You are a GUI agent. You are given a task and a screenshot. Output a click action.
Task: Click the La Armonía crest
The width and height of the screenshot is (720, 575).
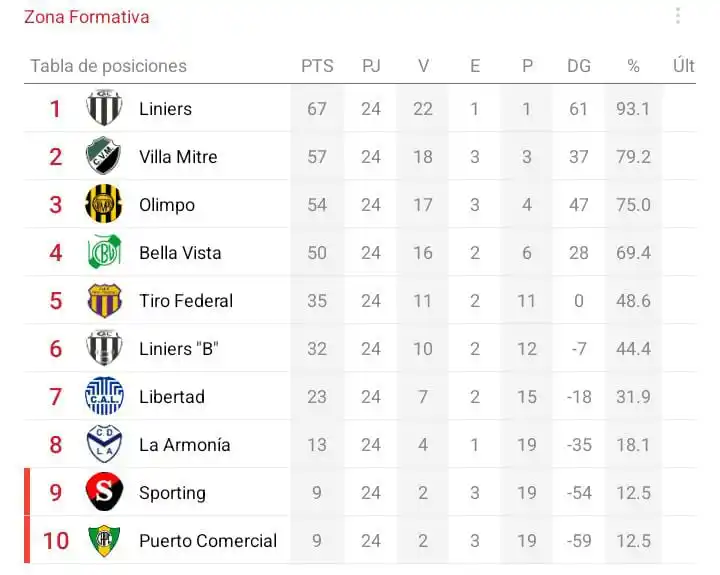[104, 444]
